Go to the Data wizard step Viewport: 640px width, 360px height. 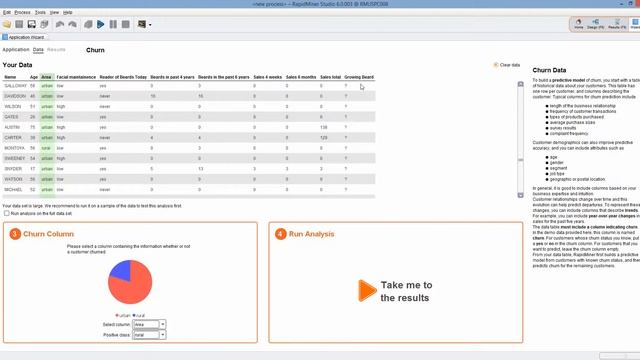(x=38, y=50)
